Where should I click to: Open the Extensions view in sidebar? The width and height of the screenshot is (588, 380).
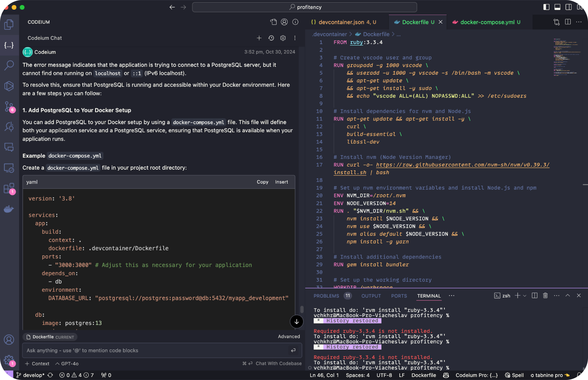tap(9, 188)
